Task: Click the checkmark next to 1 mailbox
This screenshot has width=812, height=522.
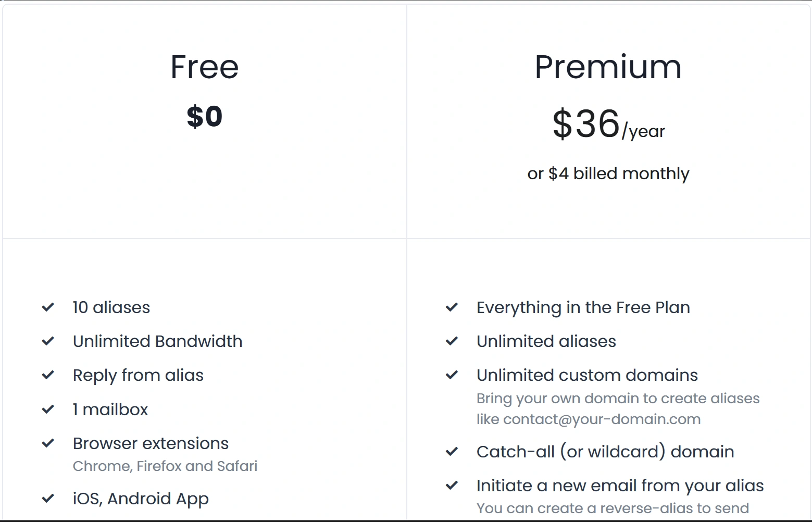Action: 48,409
